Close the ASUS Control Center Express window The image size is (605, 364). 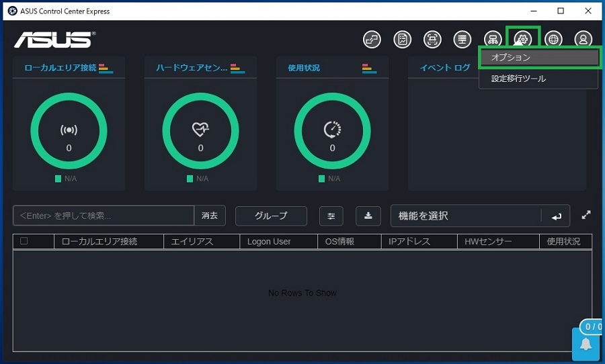[588, 11]
